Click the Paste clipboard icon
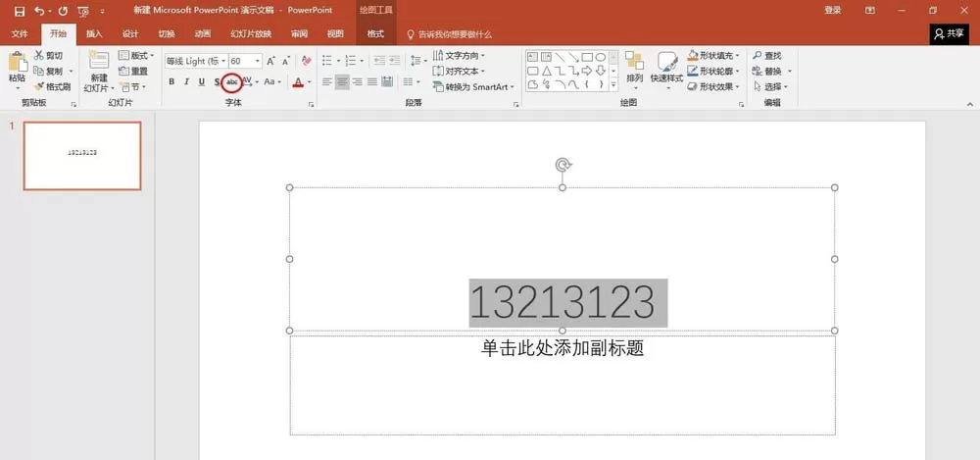The image size is (980, 460). (x=18, y=62)
